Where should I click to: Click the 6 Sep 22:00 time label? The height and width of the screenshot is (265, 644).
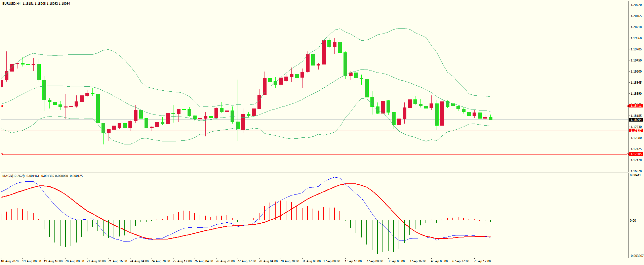[x=461, y=261]
